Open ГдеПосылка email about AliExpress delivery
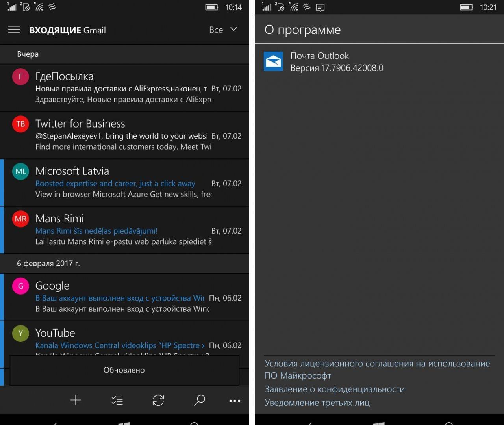Viewport: 504px width, 425px height. (x=124, y=88)
